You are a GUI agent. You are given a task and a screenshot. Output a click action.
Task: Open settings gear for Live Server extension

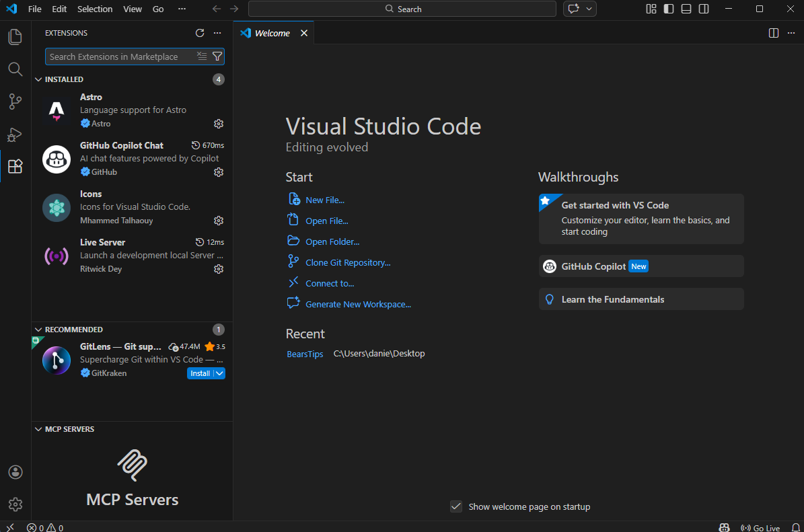click(x=218, y=268)
